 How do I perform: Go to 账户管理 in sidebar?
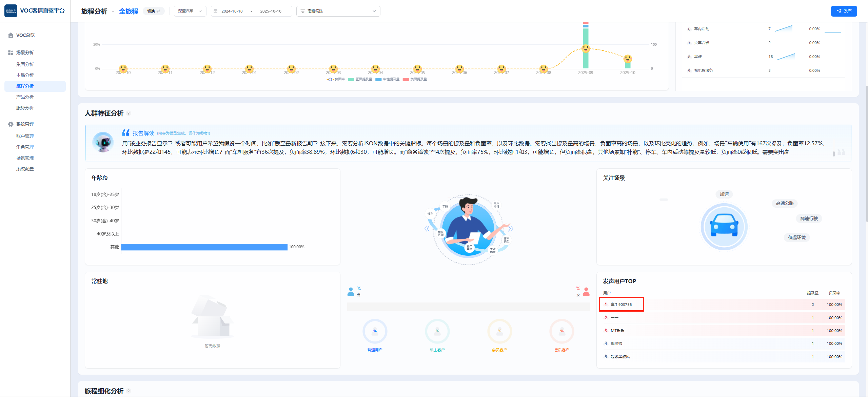(25, 136)
